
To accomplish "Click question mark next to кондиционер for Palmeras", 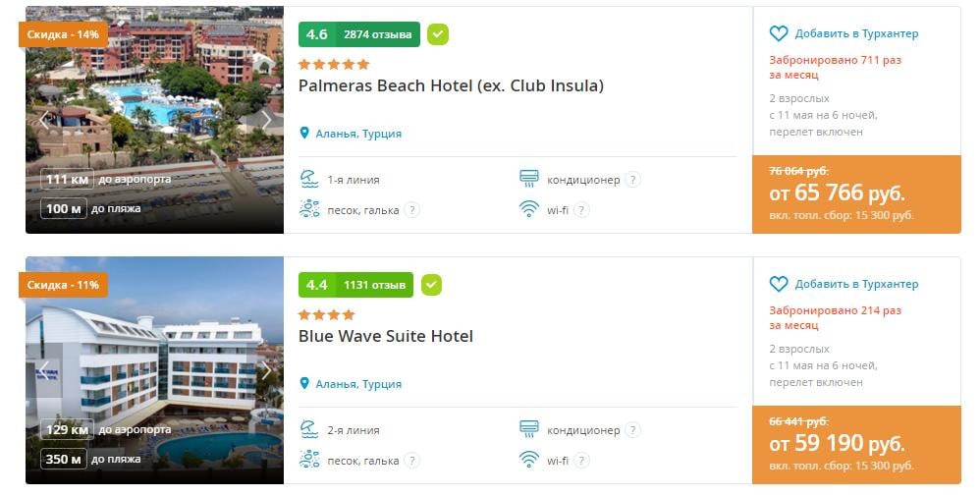I will [x=633, y=180].
